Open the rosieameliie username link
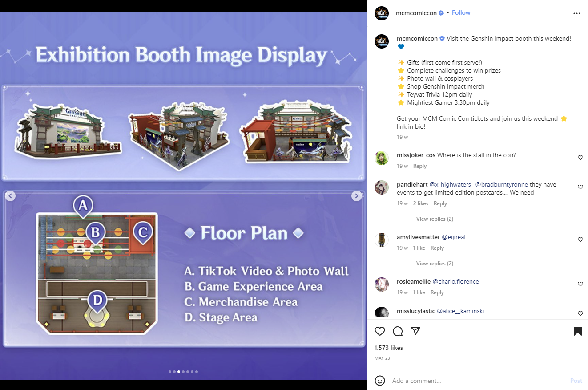This screenshot has height=390, width=588. coord(414,281)
